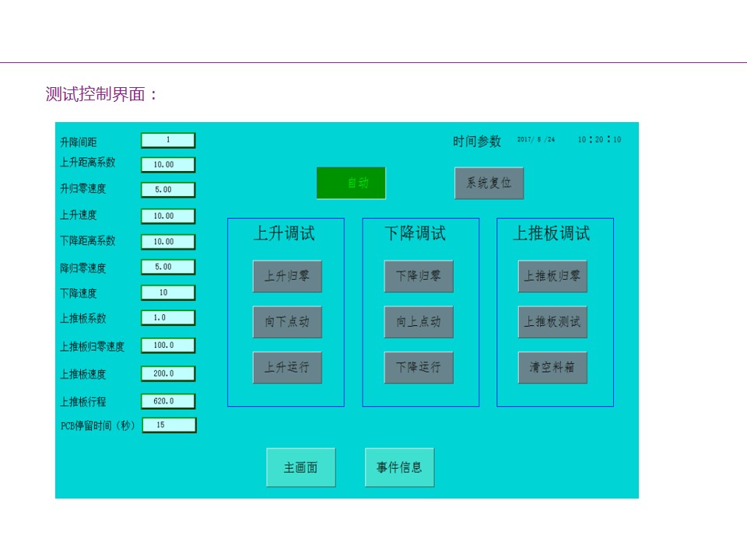The image size is (747, 560).
Task: Go to 主画面 main screen
Action: [301, 467]
